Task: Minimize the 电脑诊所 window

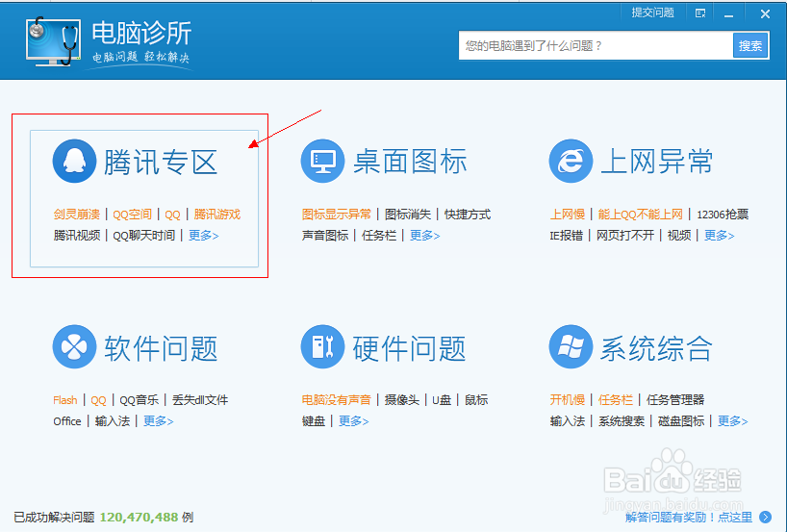Action: (728, 14)
